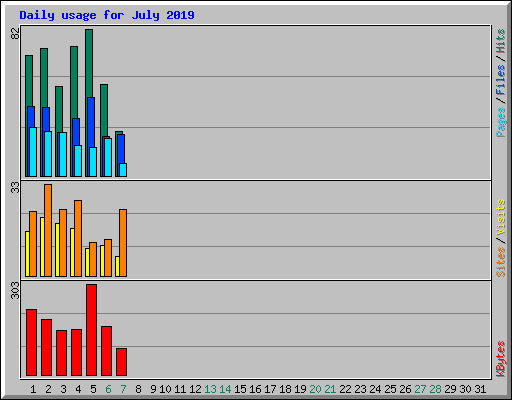Click the green hits bar for day 6
Image resolution: width=512 pixels, height=400 pixels.
(104, 110)
